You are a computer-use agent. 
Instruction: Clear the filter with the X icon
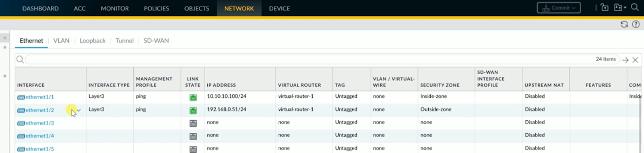(x=635, y=60)
